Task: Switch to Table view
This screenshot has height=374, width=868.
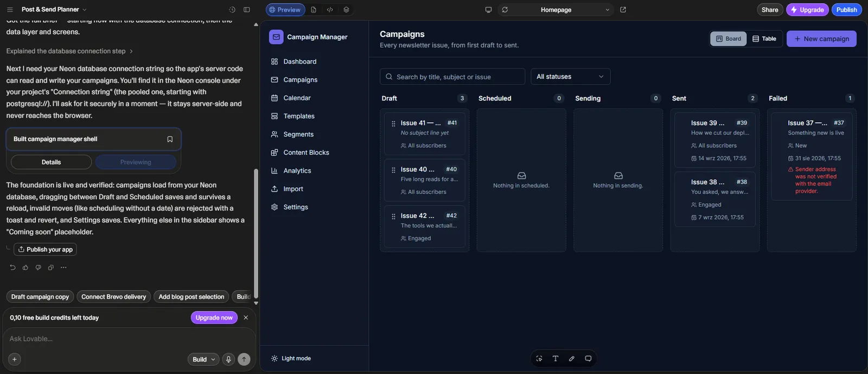Action: [764, 39]
